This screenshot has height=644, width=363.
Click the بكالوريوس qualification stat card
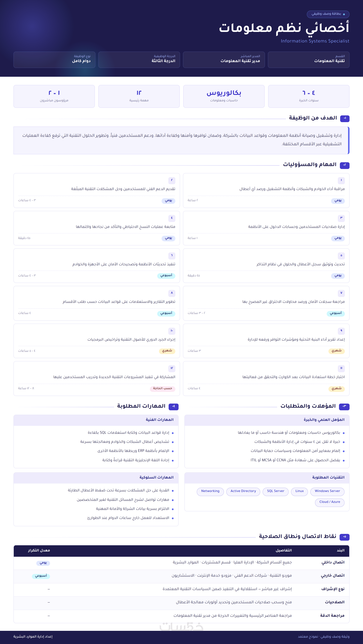(224, 96)
